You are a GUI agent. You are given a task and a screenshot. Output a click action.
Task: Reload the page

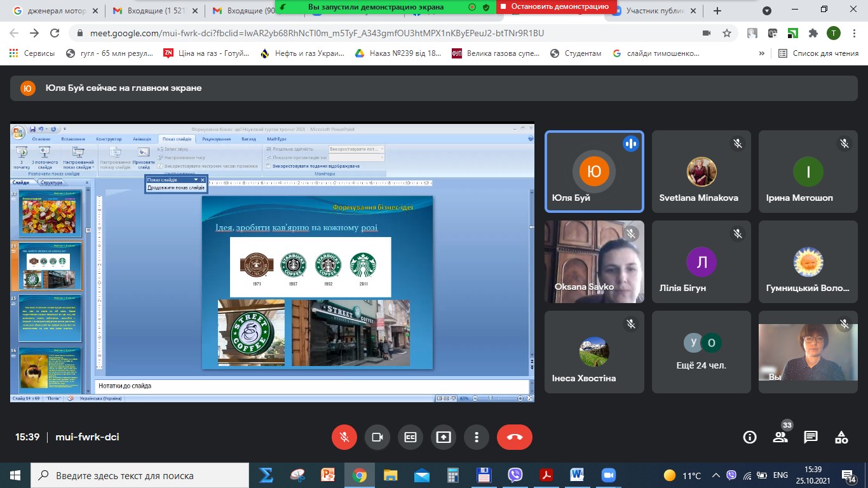[55, 33]
